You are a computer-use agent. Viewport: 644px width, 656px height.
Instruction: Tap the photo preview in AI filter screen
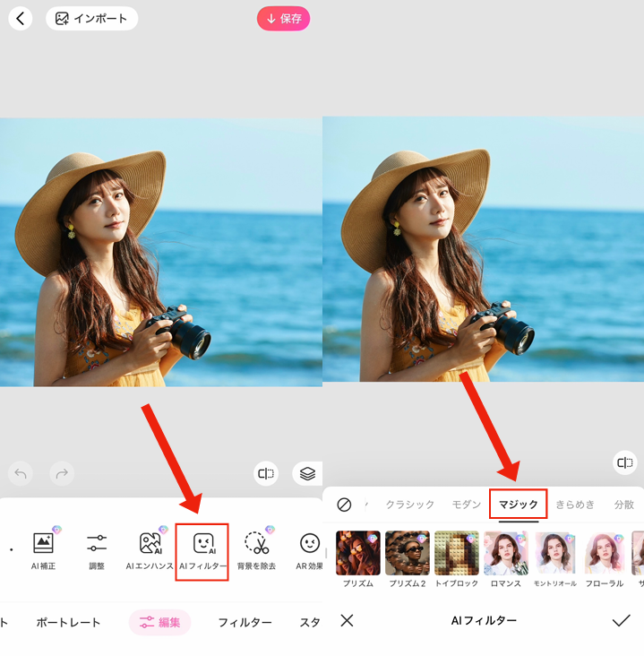pyautogui.click(x=483, y=249)
